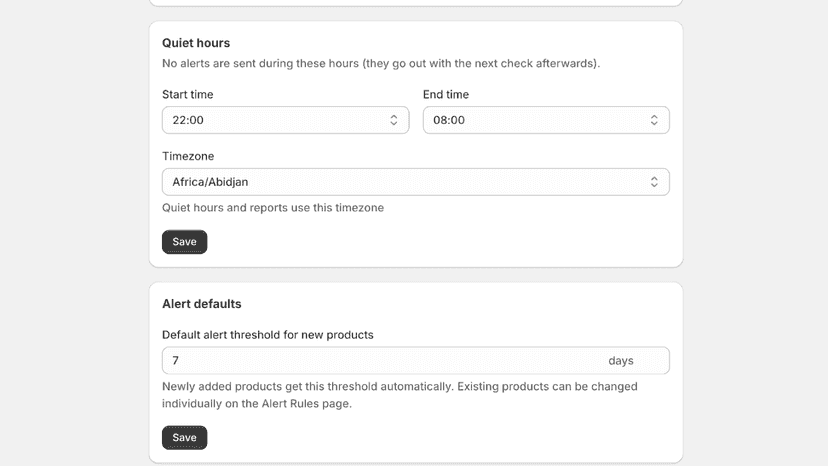Open the End time dropdown showing 08:00

(x=546, y=120)
